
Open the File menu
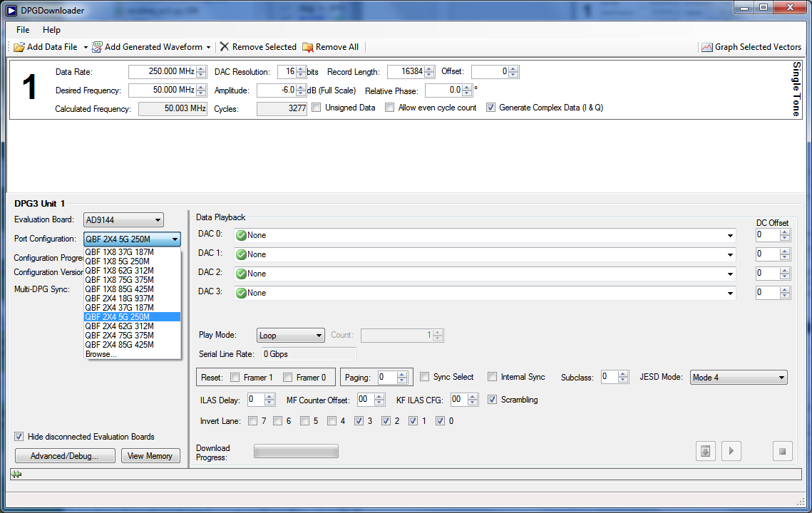pyautogui.click(x=23, y=30)
